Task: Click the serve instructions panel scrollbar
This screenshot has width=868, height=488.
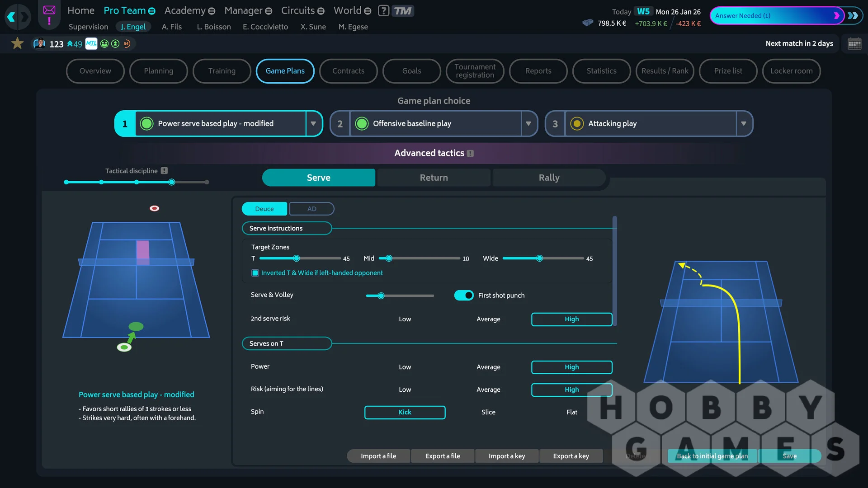Action: pos(615,271)
